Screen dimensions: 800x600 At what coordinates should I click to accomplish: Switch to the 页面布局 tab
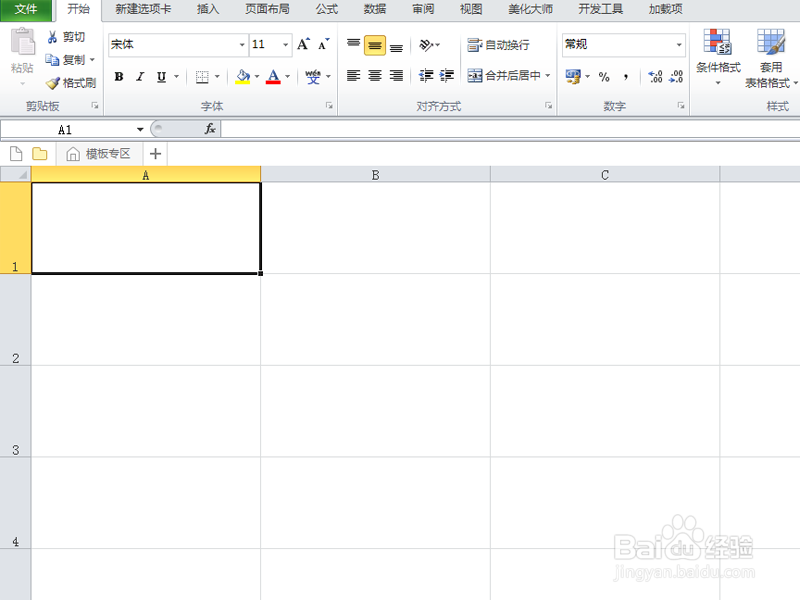click(267, 9)
